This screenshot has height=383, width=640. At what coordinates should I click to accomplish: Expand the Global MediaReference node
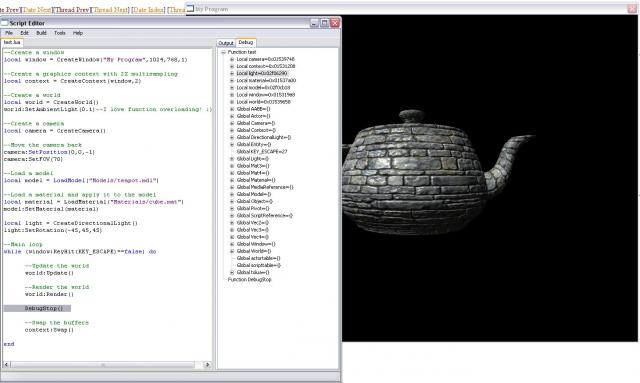tap(232, 187)
